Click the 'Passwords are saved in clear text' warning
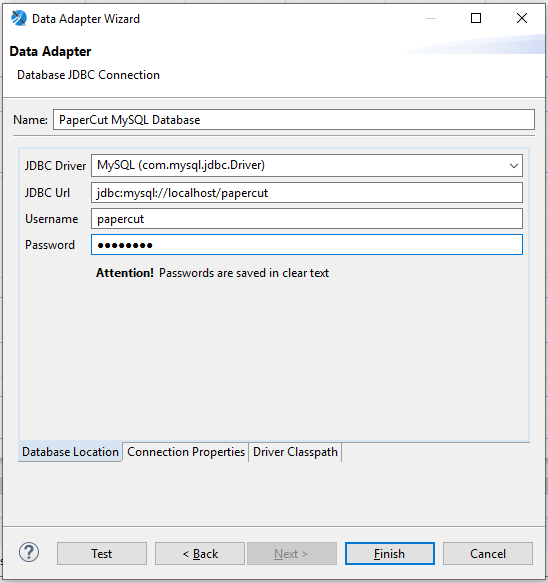 [x=244, y=273]
